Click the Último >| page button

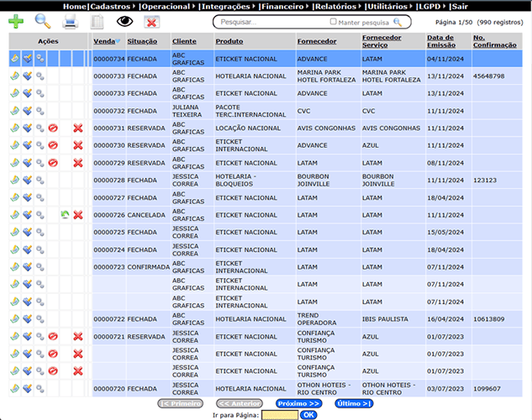click(354, 403)
